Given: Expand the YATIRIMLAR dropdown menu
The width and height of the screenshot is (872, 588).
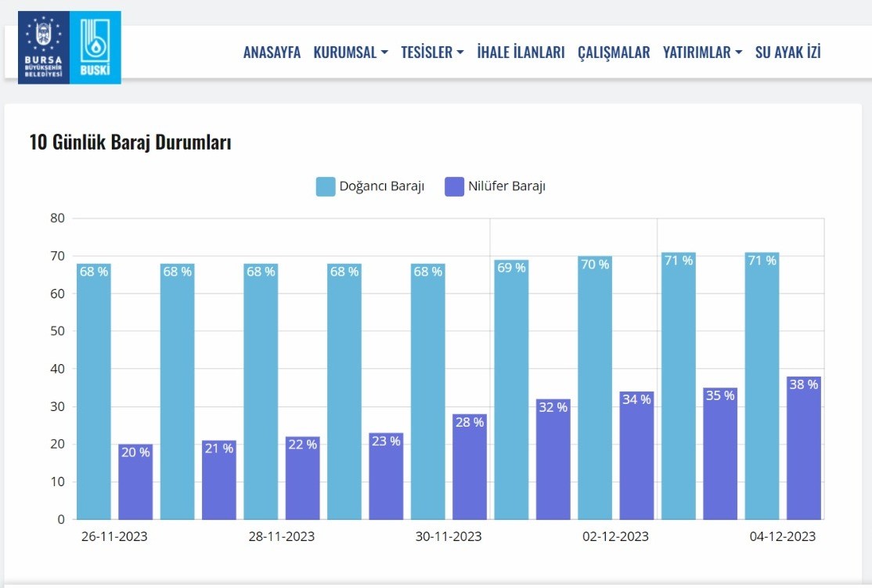Looking at the screenshot, I should click(x=702, y=52).
